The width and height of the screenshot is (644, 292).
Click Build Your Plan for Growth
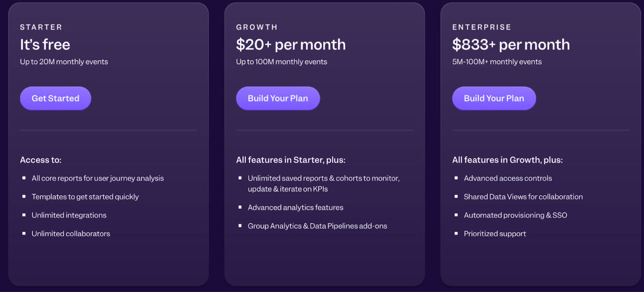(278, 98)
